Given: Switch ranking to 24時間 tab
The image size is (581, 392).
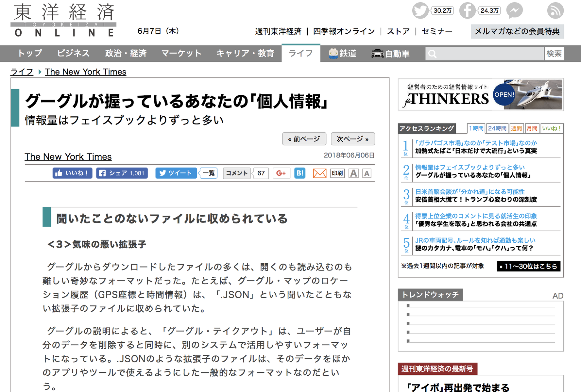Looking at the screenshot, I should click(497, 128).
